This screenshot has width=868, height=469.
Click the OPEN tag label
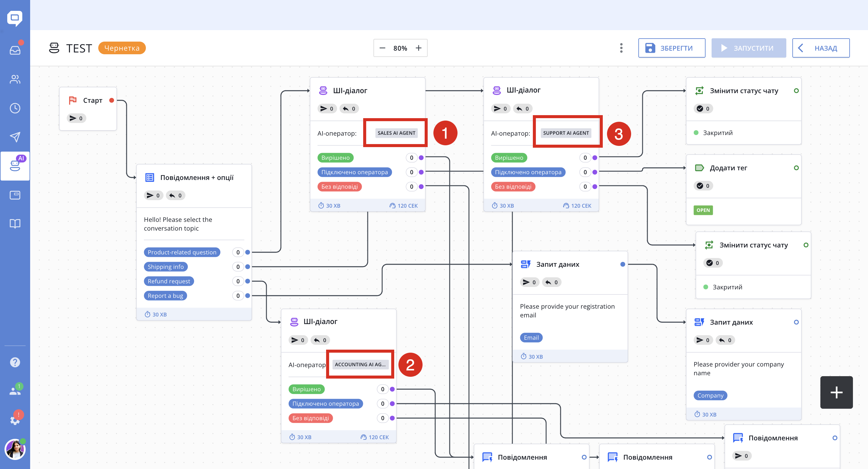pyautogui.click(x=703, y=210)
